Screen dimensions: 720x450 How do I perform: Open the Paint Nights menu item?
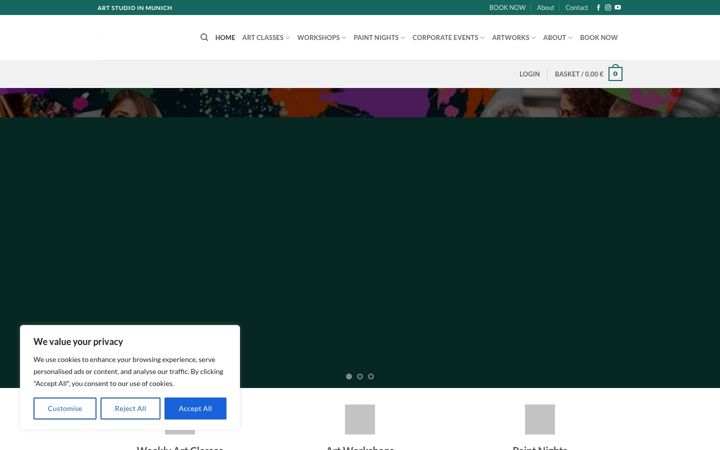(x=376, y=38)
